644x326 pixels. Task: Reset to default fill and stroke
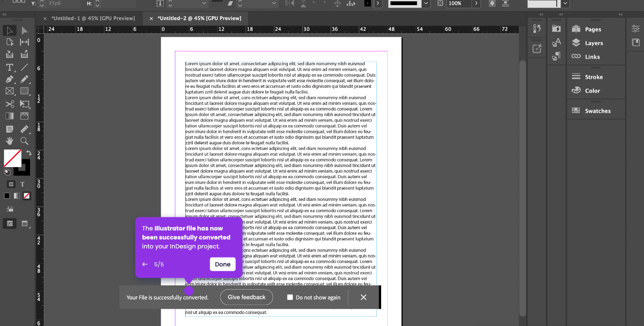pyautogui.click(x=7, y=172)
